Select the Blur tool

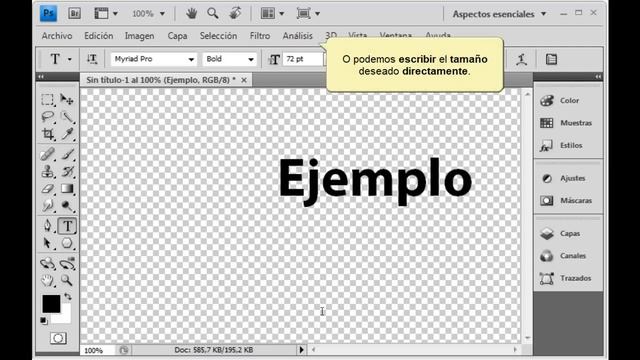[x=48, y=205]
